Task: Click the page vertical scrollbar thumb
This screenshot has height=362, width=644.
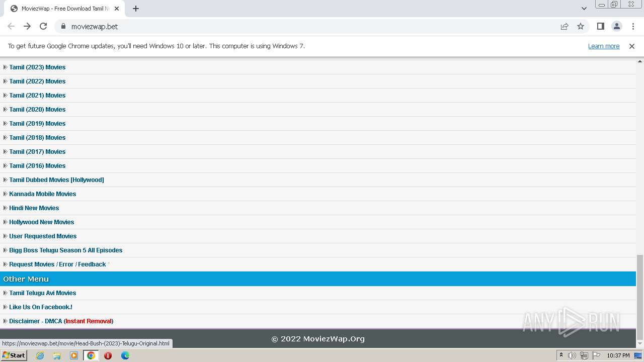Action: 640,297
